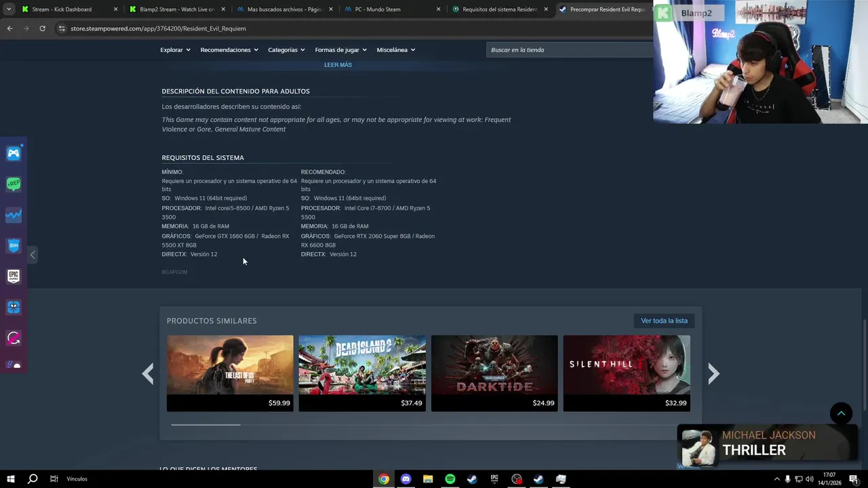Click the pink circular arrow sidebar icon
The height and width of the screenshot is (488, 868).
pyautogui.click(x=14, y=338)
